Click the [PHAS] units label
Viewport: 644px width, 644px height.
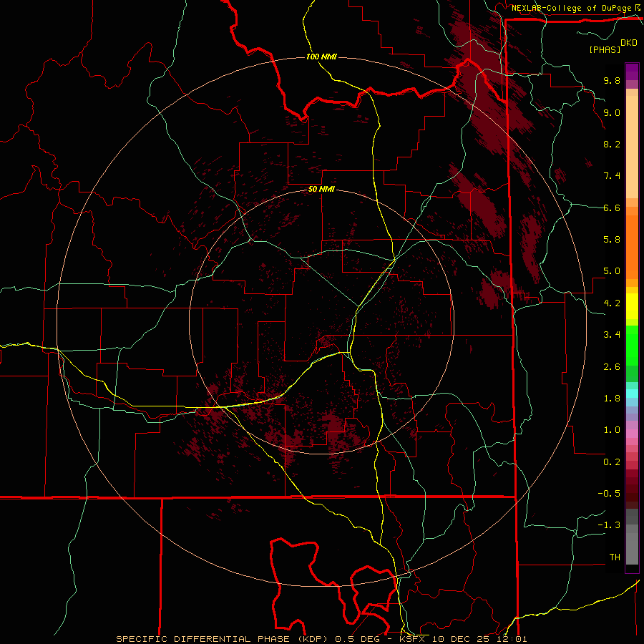tap(605, 49)
